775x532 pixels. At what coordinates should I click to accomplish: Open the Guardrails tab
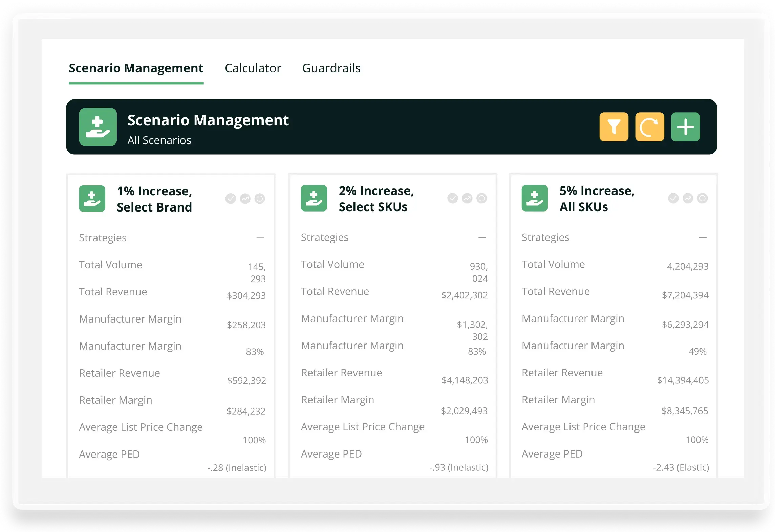pos(331,68)
